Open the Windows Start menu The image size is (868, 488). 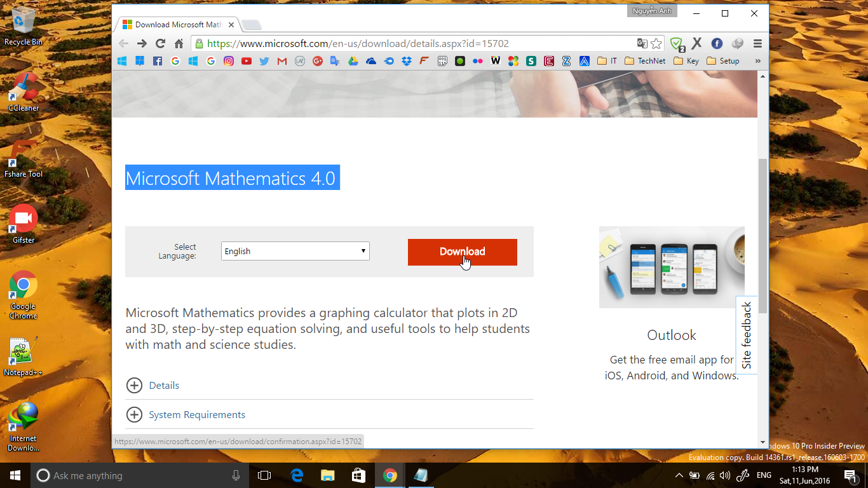coord(15,475)
